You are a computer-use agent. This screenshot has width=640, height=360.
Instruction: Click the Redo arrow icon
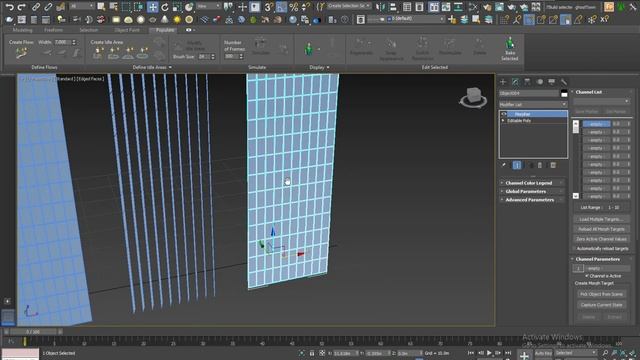click(x=22, y=7)
